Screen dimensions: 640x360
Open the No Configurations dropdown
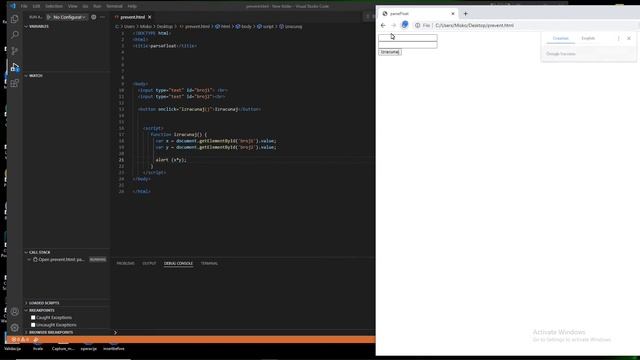(69, 17)
